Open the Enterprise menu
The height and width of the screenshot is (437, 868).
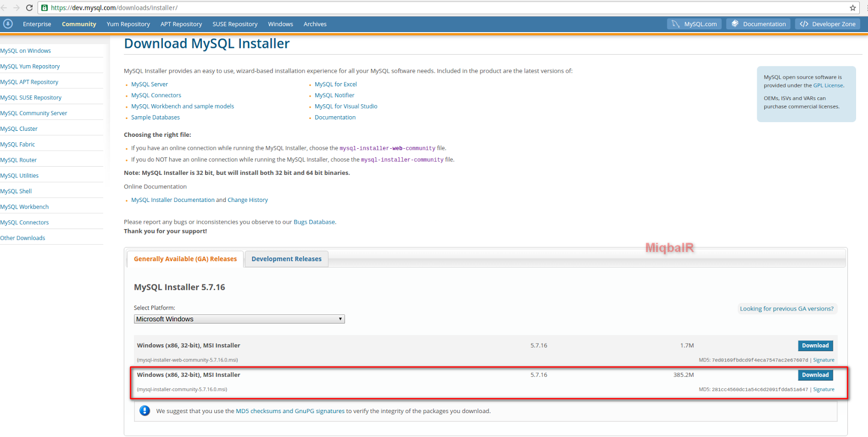[37, 24]
